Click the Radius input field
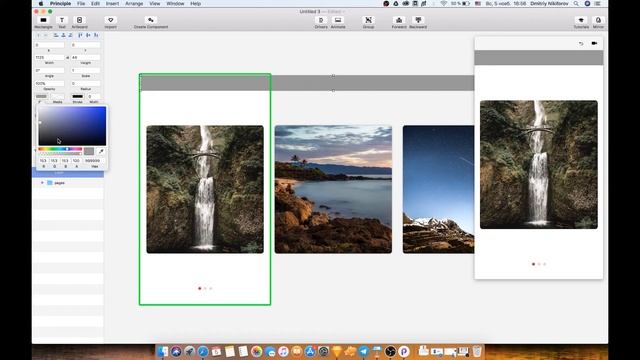 (85, 83)
